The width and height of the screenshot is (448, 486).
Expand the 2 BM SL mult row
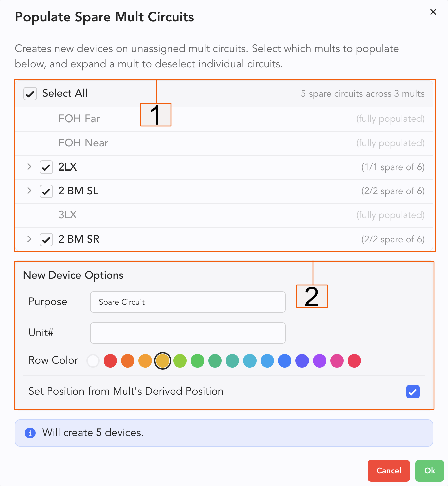coord(29,191)
